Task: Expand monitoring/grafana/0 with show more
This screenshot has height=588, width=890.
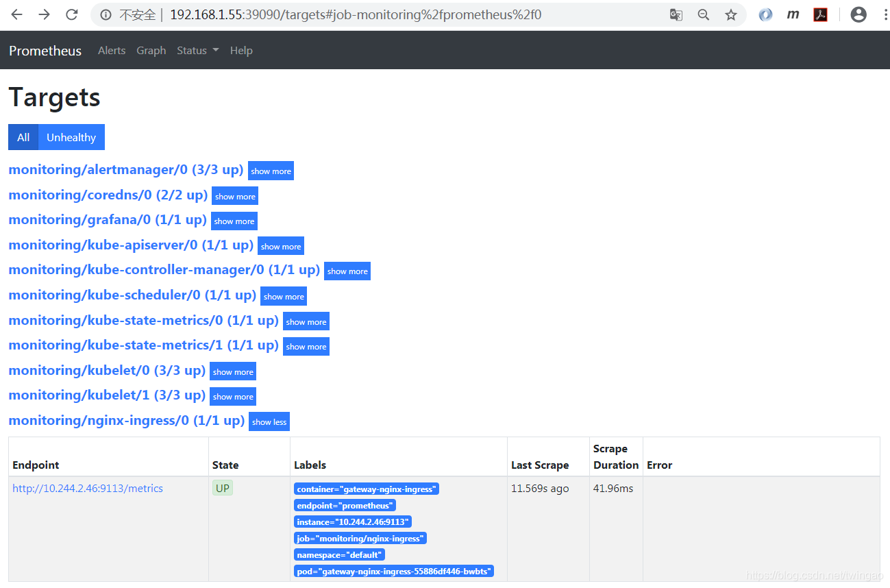Action: pos(234,221)
